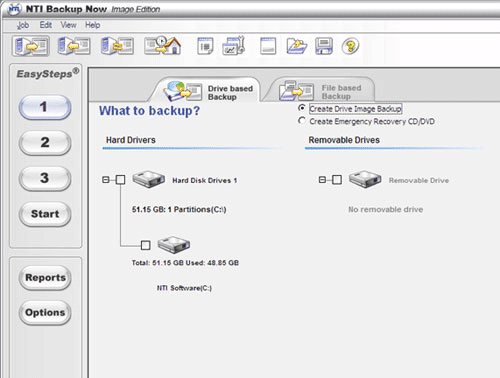Screen dimensions: 500x378
Task: Go to EasySteps step 2
Action: pos(45,143)
